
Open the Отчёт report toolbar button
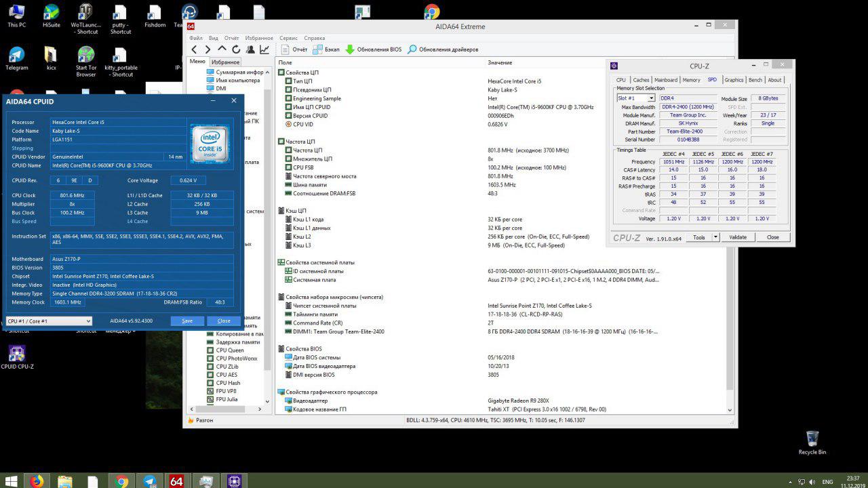[x=294, y=49]
